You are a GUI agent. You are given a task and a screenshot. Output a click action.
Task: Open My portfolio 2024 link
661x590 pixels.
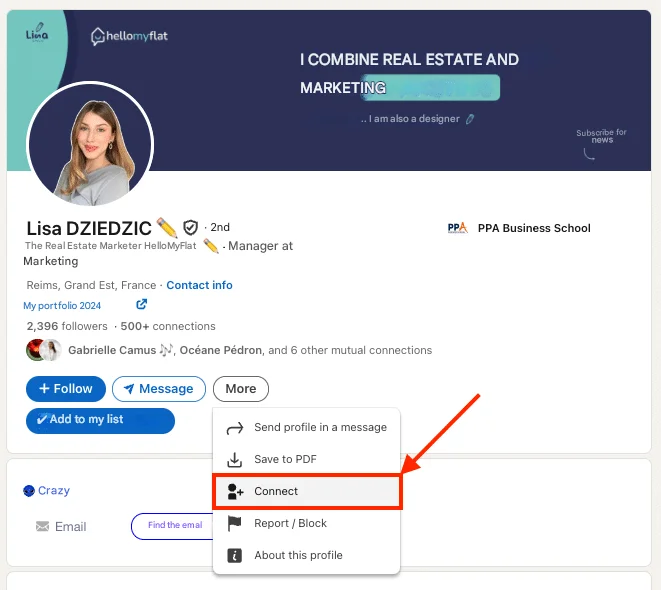coord(62,306)
